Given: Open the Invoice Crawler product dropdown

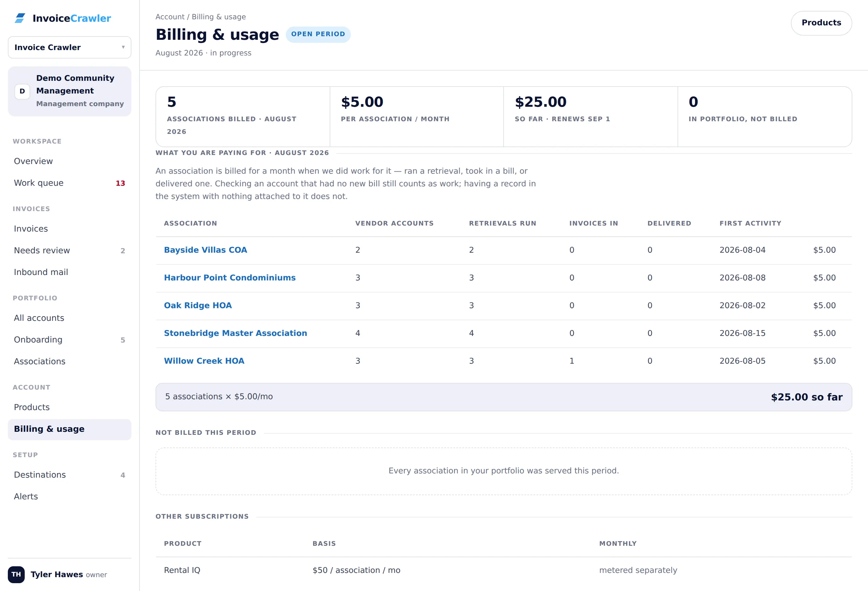Looking at the screenshot, I should (69, 47).
